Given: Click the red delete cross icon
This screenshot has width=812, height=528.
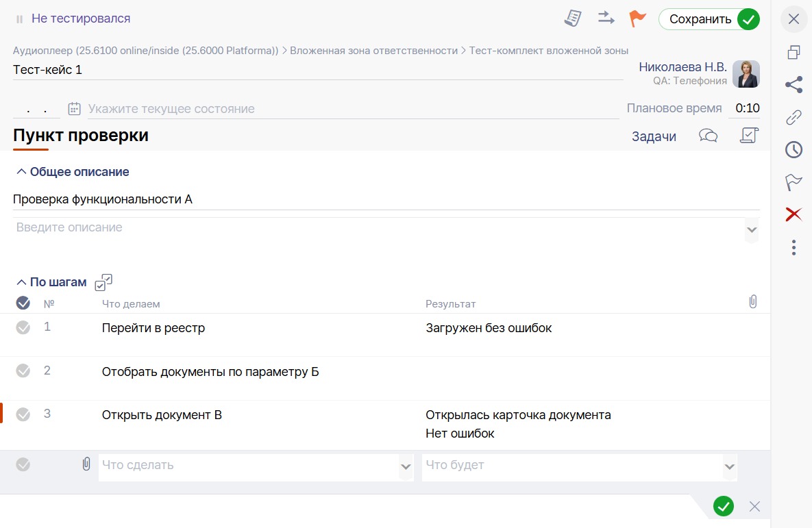Looking at the screenshot, I should tap(793, 215).
